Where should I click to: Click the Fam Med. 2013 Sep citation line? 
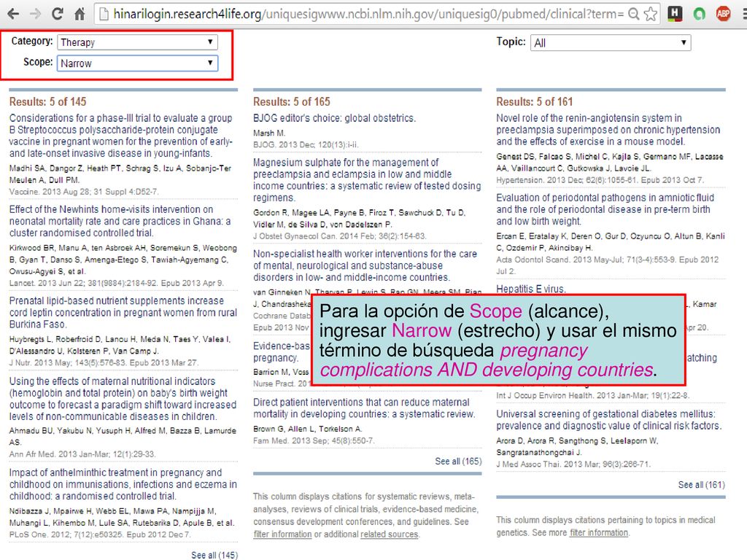[x=314, y=441]
